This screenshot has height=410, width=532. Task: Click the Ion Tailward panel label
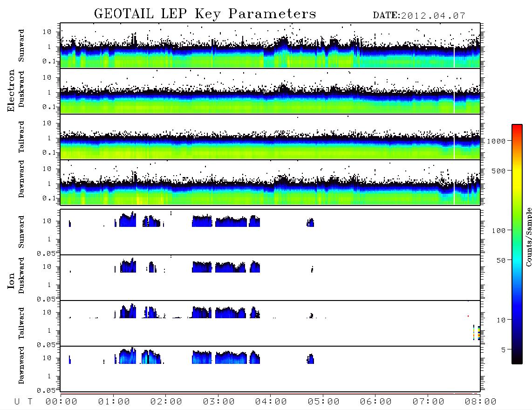21,323
